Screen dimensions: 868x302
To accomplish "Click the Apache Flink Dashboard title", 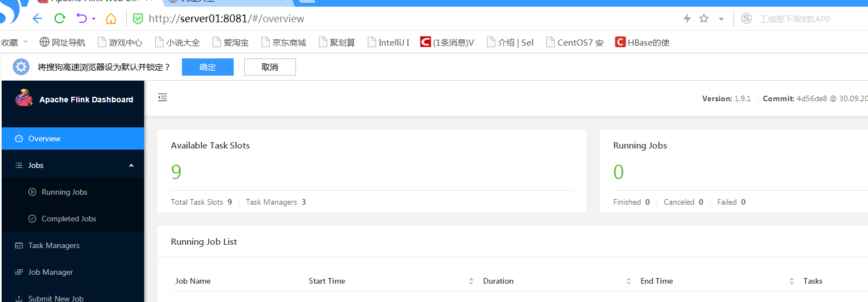I will [86, 100].
